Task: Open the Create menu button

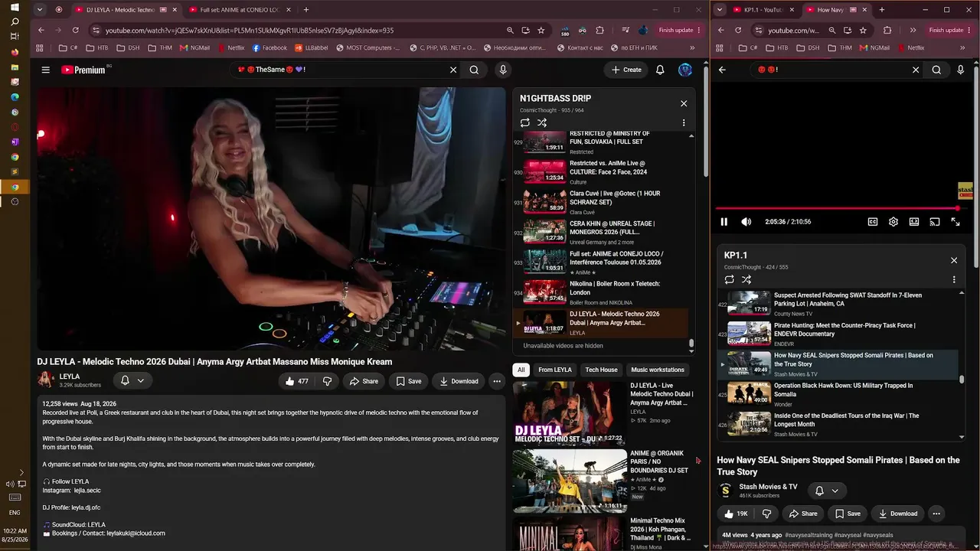Action: [626, 70]
